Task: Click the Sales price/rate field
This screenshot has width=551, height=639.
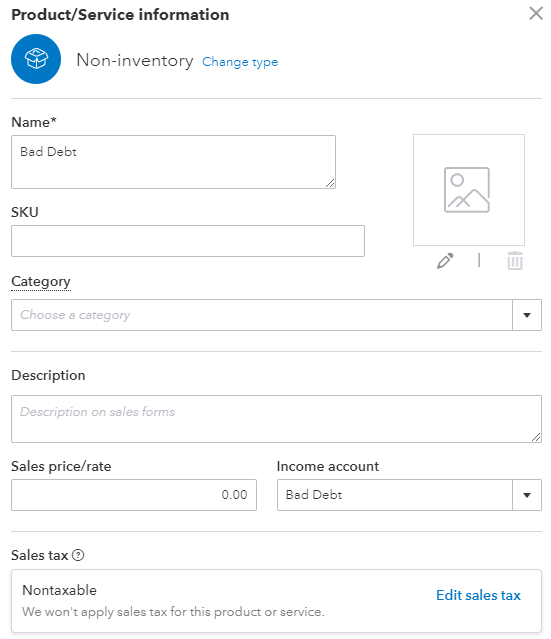Action: tap(134, 495)
